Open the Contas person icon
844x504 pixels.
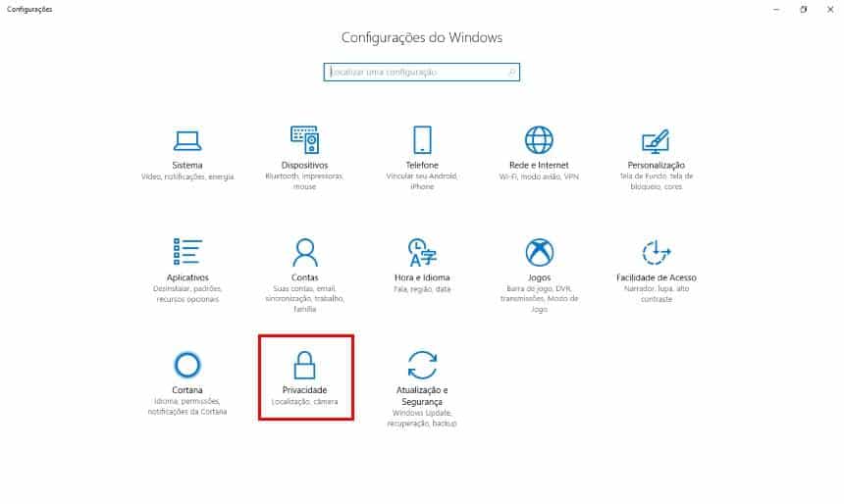tap(304, 252)
